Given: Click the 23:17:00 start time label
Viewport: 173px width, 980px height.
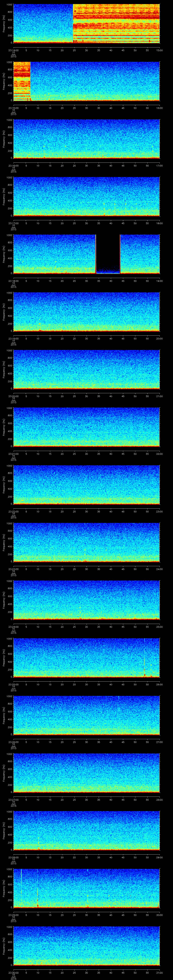Looking at the screenshot, I should tap(13, 223).
